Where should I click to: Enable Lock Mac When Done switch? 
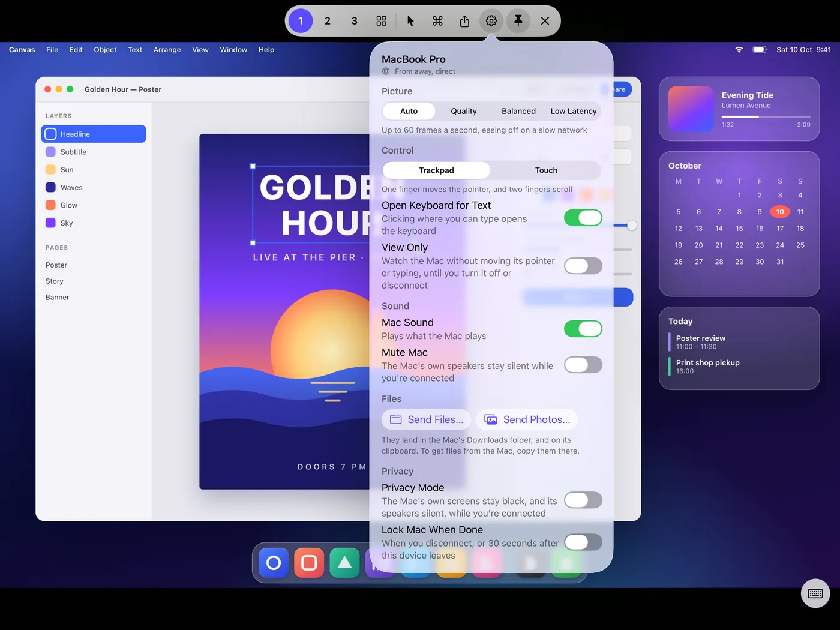[583, 542]
